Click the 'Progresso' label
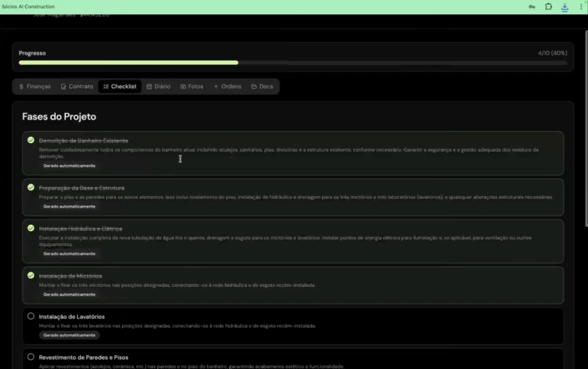This screenshot has width=588, height=369. (x=32, y=53)
